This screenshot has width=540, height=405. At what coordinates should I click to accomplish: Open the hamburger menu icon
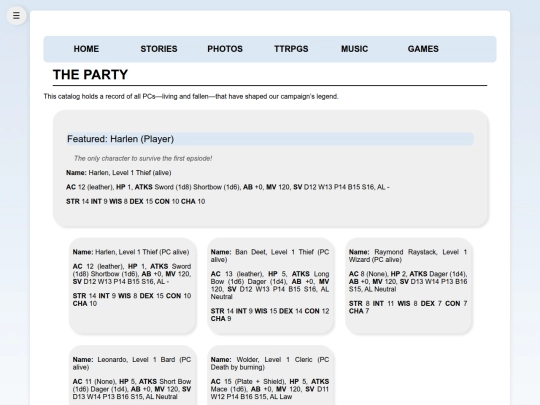coord(16,15)
